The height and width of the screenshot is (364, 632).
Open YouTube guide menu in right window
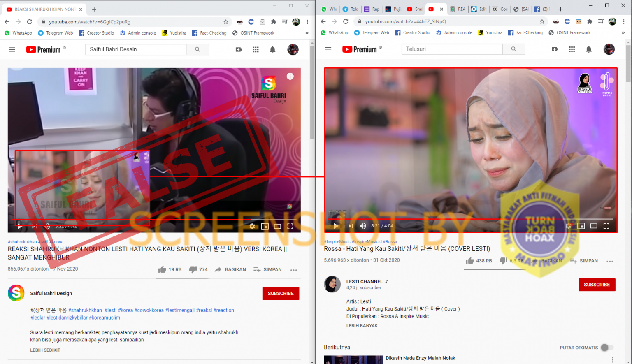click(x=328, y=49)
